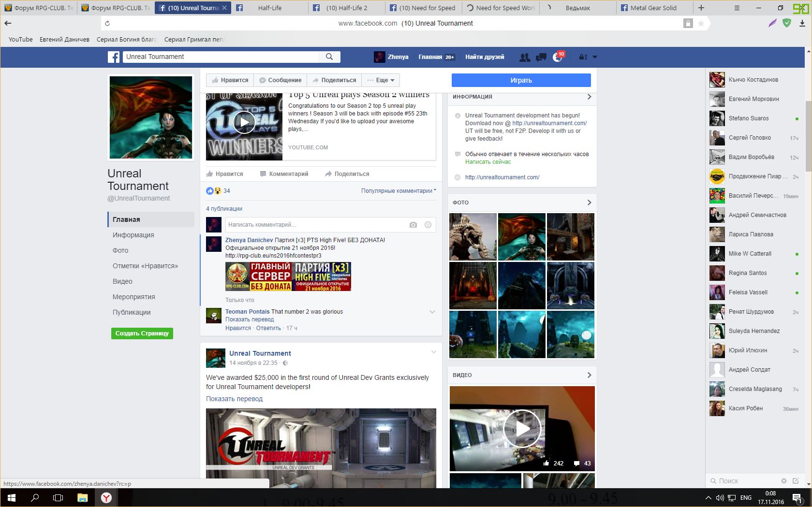Switch to the Half-Life browser tab

269,8
